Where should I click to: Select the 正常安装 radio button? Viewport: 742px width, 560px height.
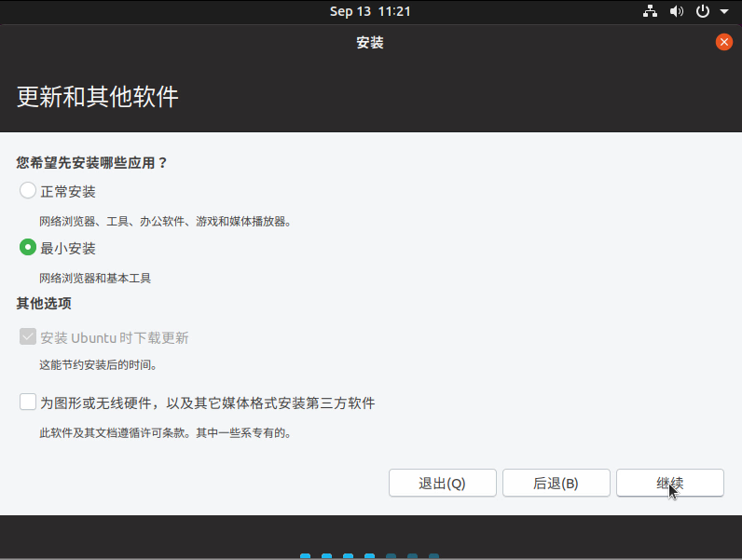coord(28,191)
